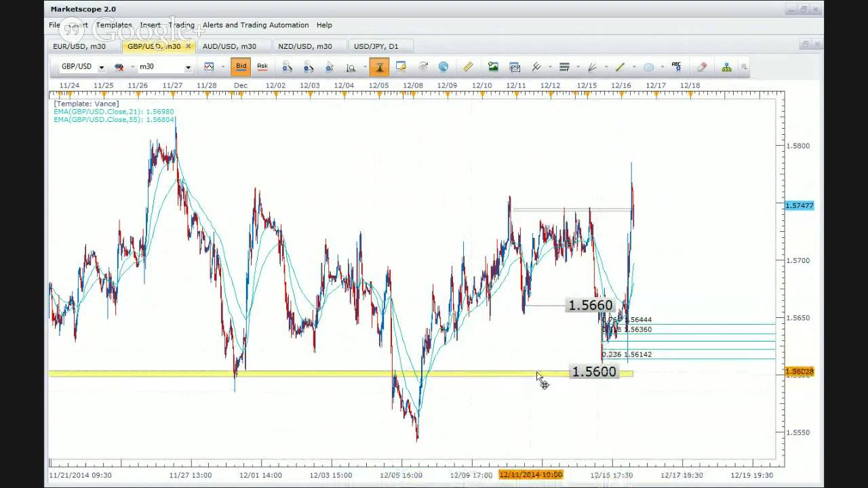Close the GBP/USD, m30 tab
The height and width of the screenshot is (488, 868).
[x=189, y=46]
